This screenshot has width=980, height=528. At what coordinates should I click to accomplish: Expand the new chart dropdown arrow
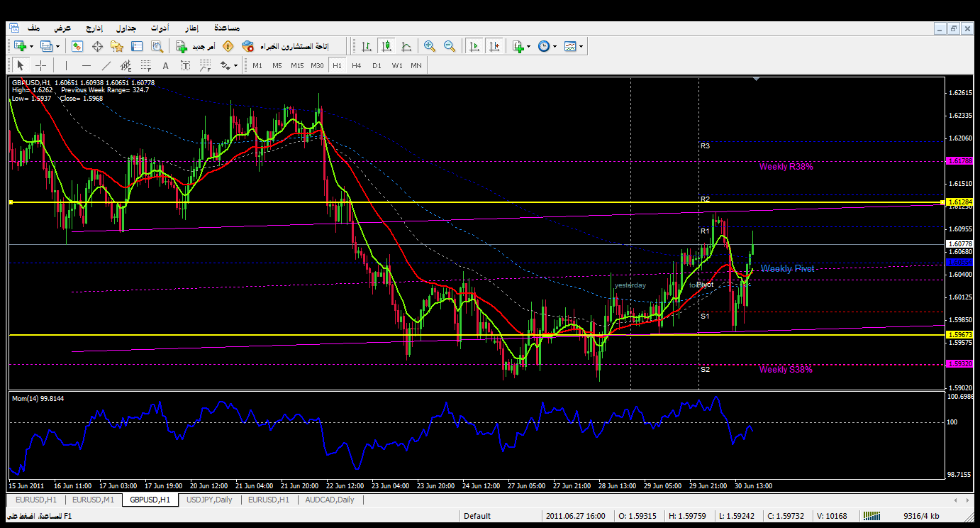point(30,47)
